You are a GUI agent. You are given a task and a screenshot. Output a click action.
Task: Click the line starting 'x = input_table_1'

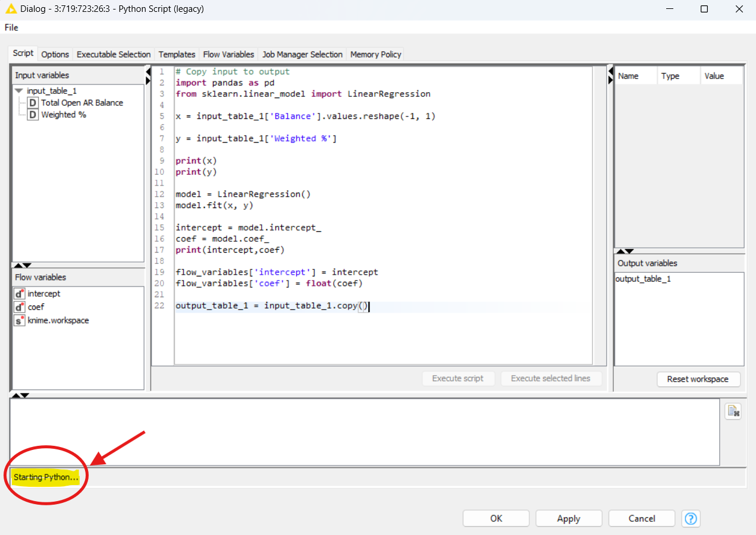[305, 116]
